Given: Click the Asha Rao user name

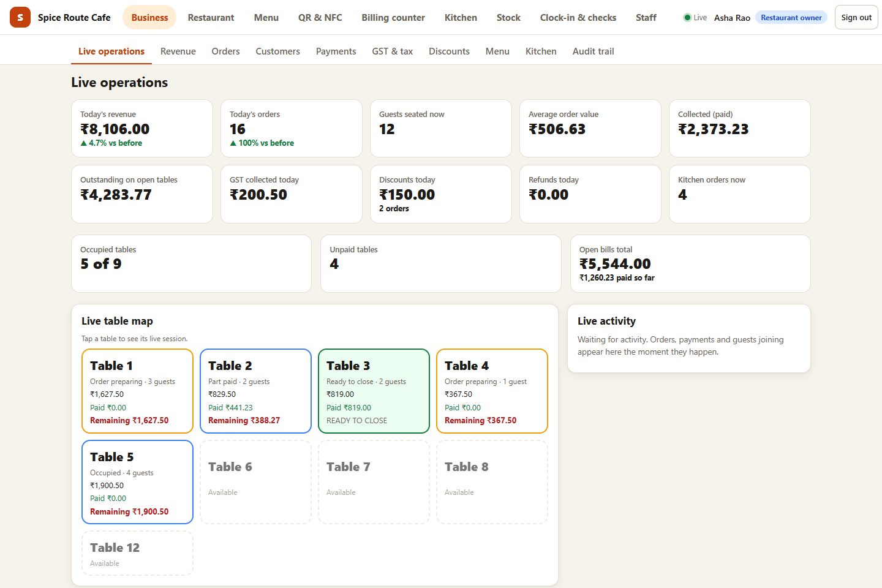Looking at the screenshot, I should (x=732, y=18).
